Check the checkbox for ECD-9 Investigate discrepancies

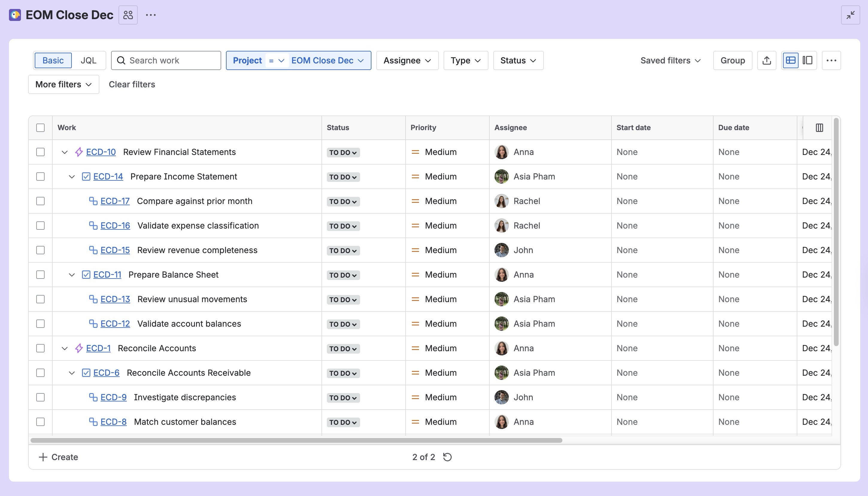coord(40,397)
